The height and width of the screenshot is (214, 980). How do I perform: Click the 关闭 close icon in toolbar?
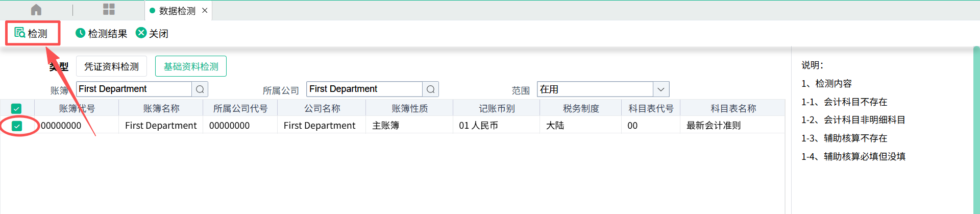[x=141, y=33]
